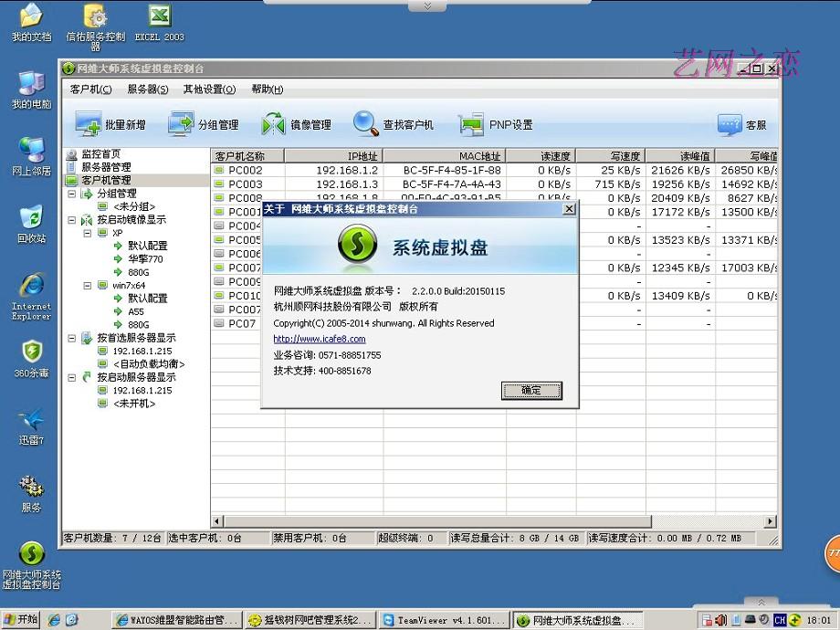Select the <未分组> tree item

pos(134,206)
